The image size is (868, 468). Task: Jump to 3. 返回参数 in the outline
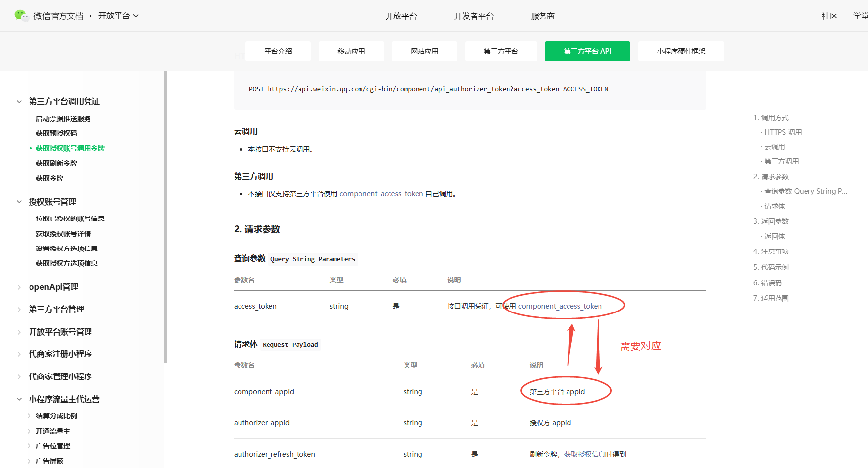tap(771, 221)
